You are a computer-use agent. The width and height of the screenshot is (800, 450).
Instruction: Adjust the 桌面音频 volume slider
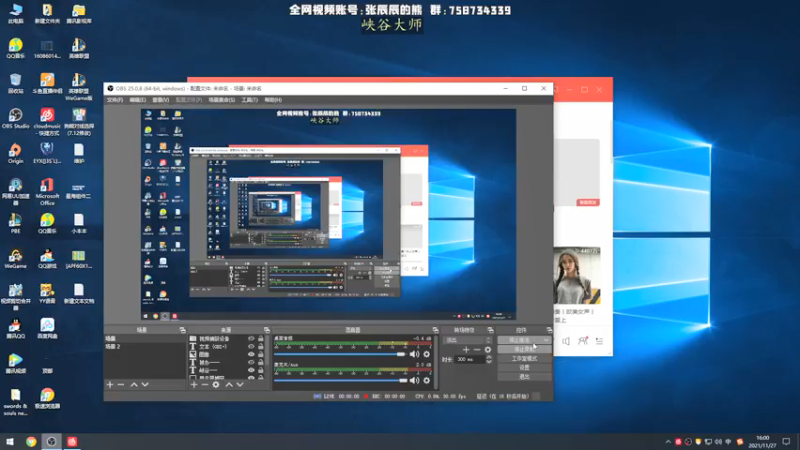coord(340,354)
